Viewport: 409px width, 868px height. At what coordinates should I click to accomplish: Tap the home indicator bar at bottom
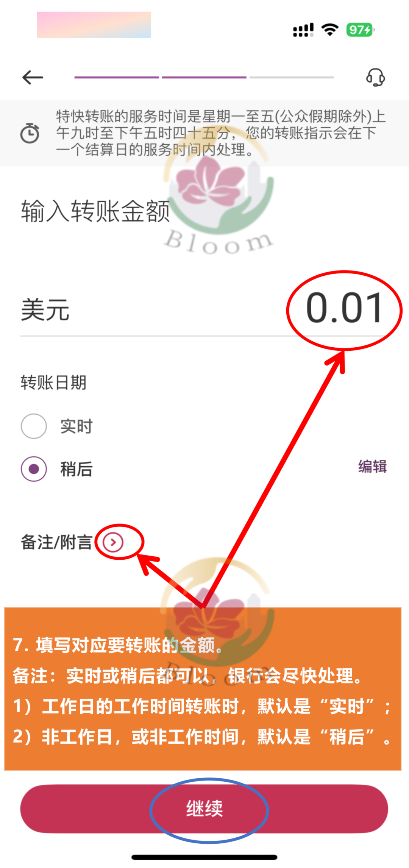click(204, 857)
